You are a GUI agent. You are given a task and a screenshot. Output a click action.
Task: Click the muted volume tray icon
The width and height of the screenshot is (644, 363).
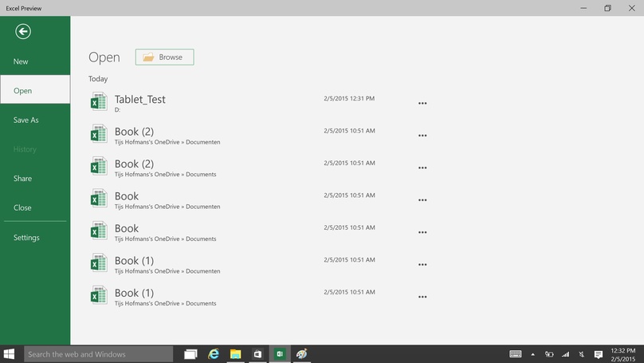pyautogui.click(x=582, y=354)
